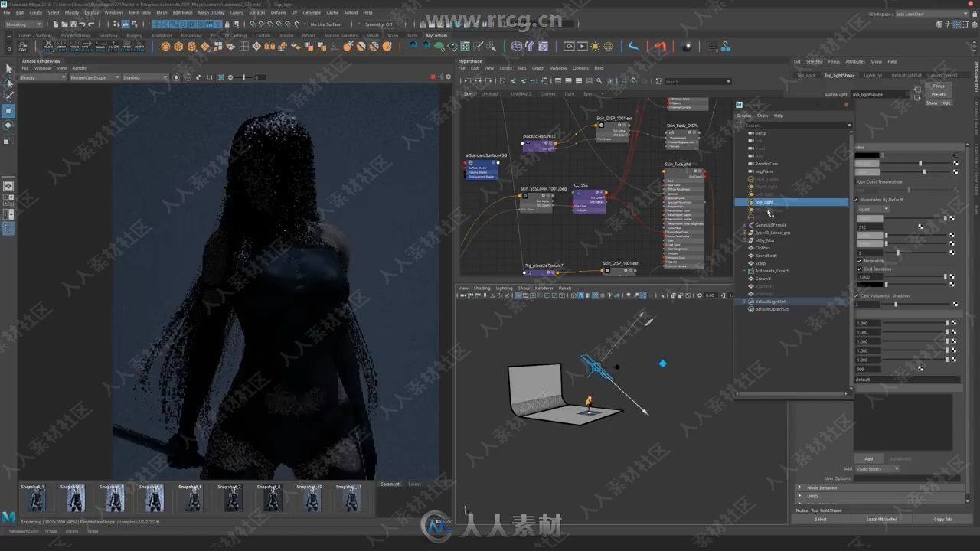Click the Load Attributes button
This screenshot has width=980, height=551.
coord(881,520)
